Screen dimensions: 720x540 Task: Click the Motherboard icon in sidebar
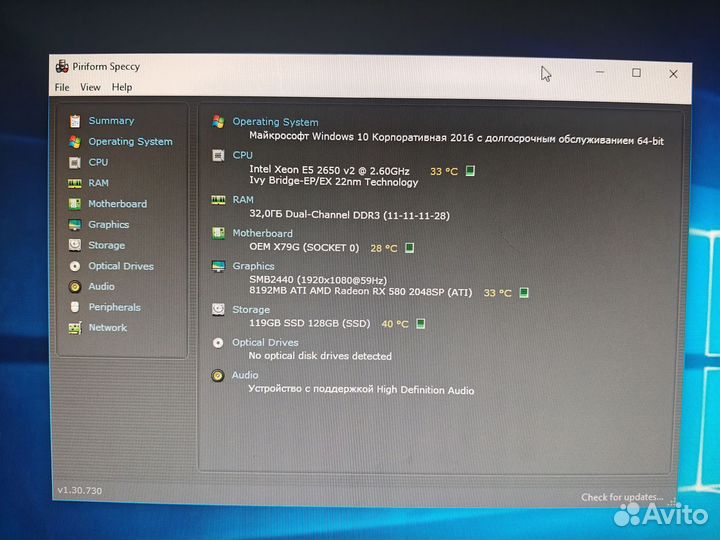[74, 204]
